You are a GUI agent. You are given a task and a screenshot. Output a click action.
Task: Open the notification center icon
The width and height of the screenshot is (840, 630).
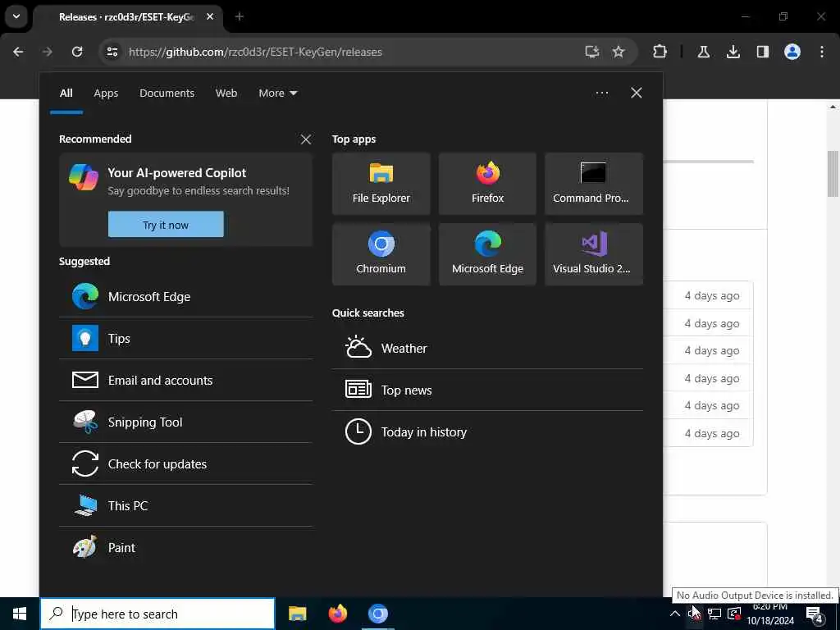pyautogui.click(x=815, y=614)
